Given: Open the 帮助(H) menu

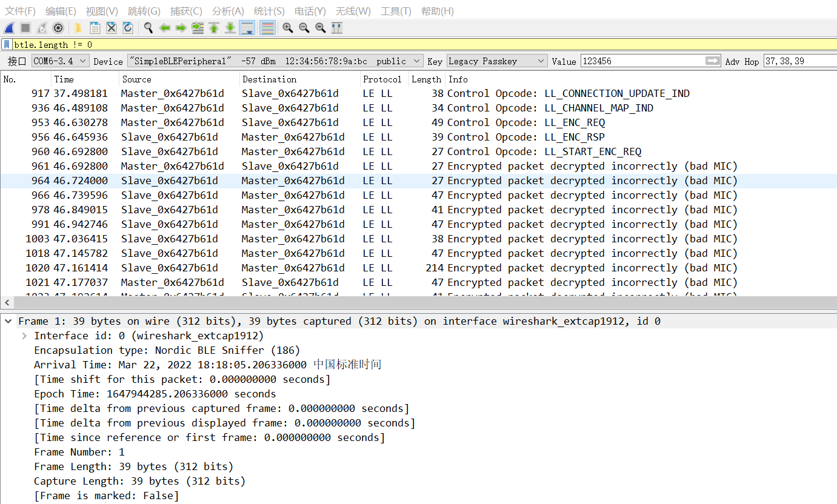Looking at the screenshot, I should click(x=438, y=11).
